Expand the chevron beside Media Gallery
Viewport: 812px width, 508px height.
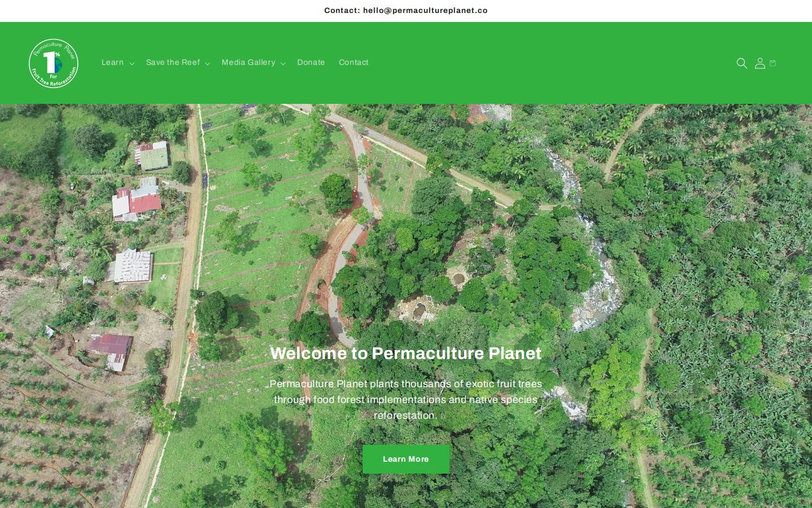[283, 63]
